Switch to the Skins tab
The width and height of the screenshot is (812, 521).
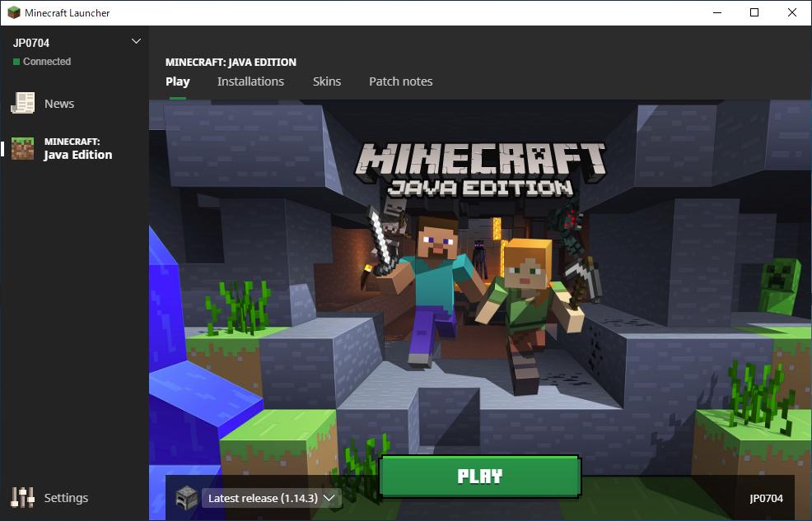click(x=327, y=81)
